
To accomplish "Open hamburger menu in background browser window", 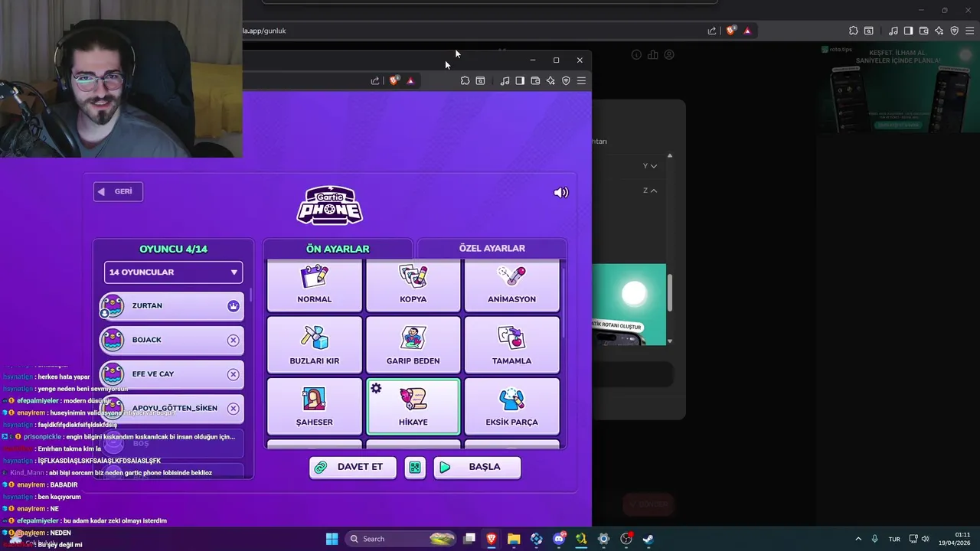I will tap(969, 31).
